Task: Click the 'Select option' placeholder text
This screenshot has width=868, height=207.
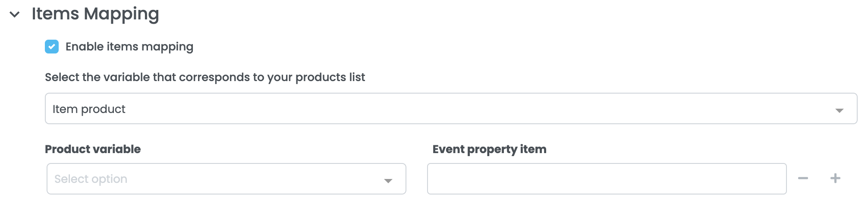Action: tap(91, 179)
